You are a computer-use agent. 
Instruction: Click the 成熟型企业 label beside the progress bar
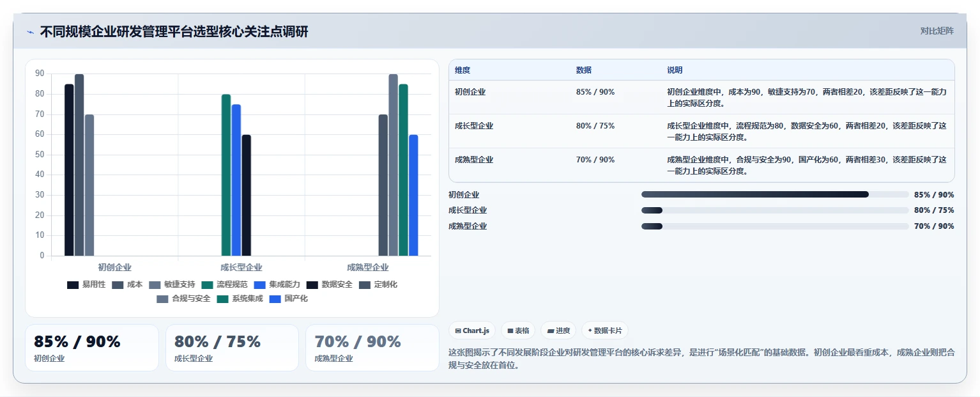click(468, 226)
